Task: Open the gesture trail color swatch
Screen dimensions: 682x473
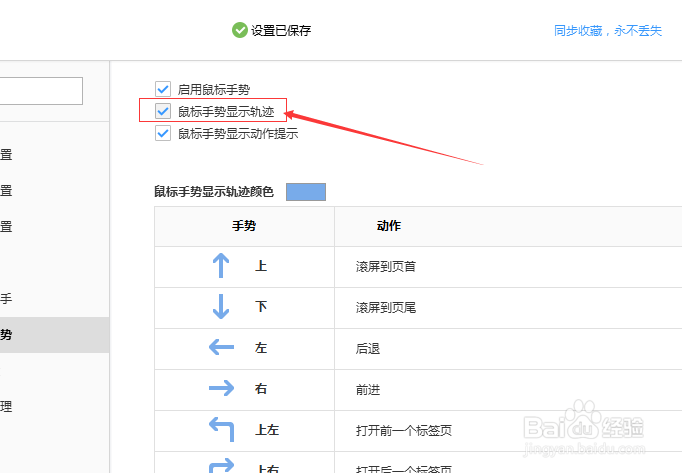Action: (x=306, y=192)
